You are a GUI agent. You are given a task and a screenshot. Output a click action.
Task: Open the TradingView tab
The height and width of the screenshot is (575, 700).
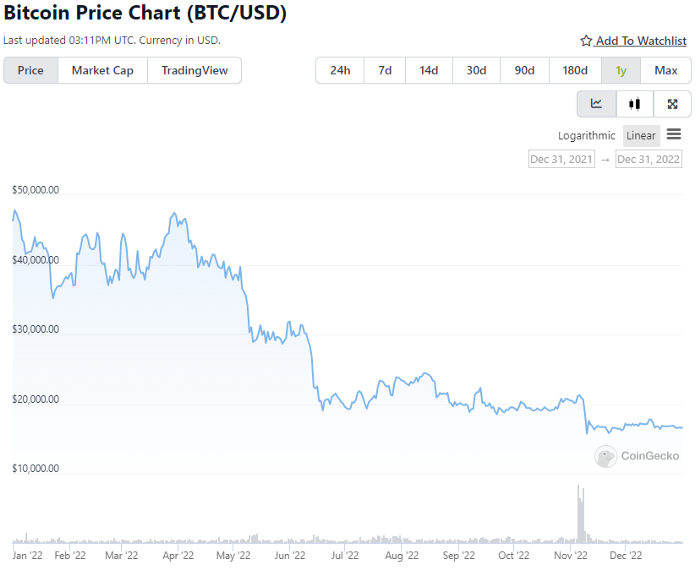[x=194, y=71]
